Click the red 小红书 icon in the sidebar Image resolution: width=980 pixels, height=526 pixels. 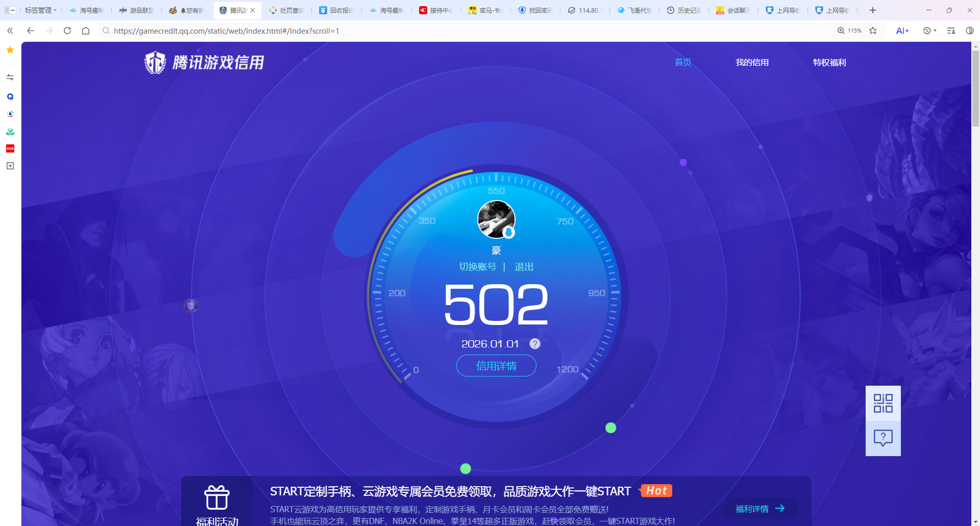click(10, 148)
